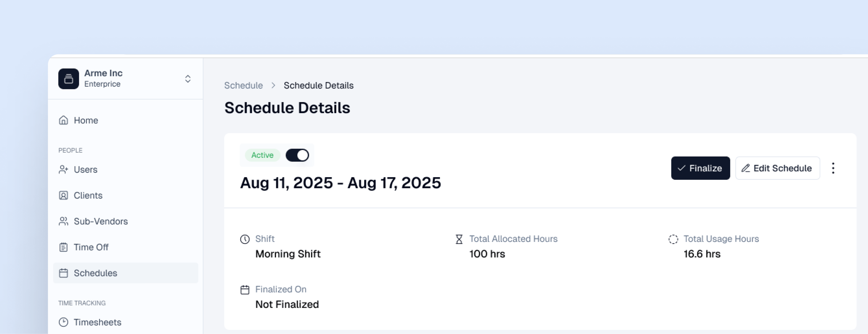The width and height of the screenshot is (868, 334).
Task: Click the Clients contact icon
Action: 63,195
